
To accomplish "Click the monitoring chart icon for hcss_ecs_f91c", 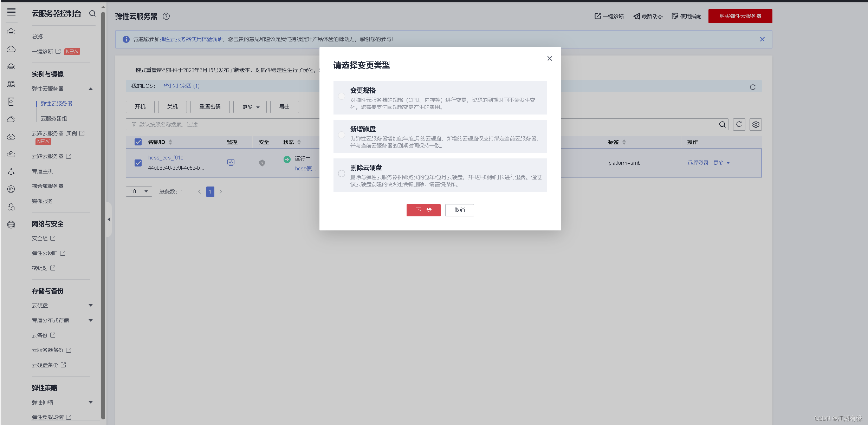I will 231,163.
